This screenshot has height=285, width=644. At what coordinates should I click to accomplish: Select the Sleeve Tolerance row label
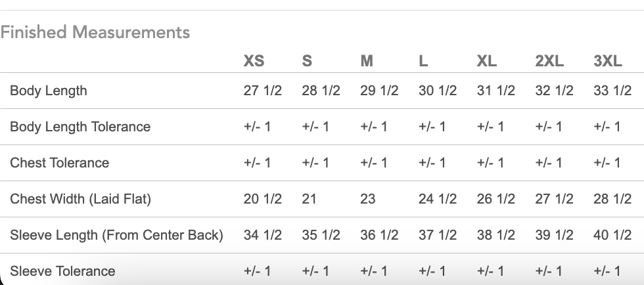62,271
